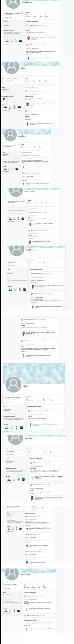Click Echo Dot gift thumbnail in Ken Lease's section
This screenshot has width=74, height=644.
(24, 289)
